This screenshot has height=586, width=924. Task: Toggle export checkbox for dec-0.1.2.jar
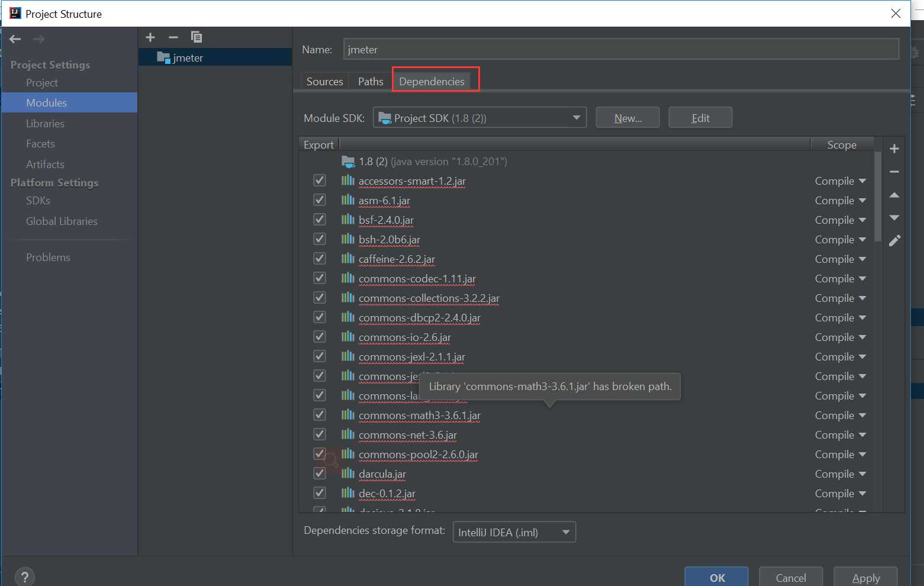coord(320,493)
